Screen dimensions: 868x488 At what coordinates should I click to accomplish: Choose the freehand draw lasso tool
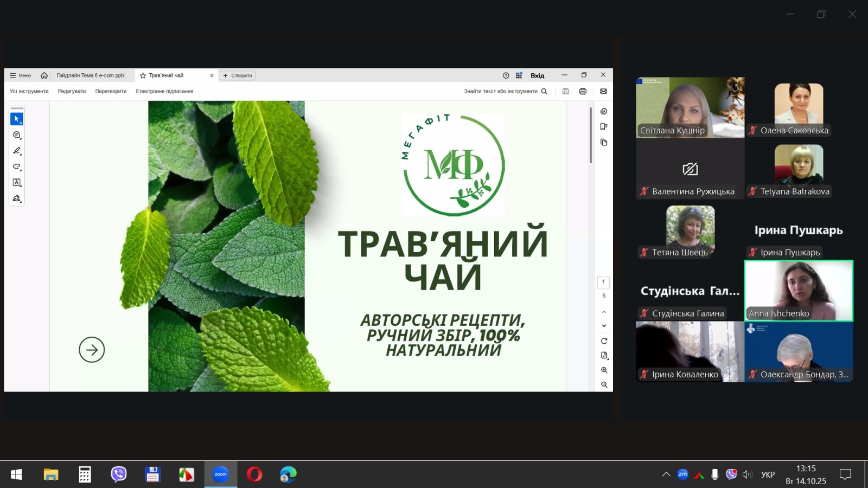[x=17, y=167]
